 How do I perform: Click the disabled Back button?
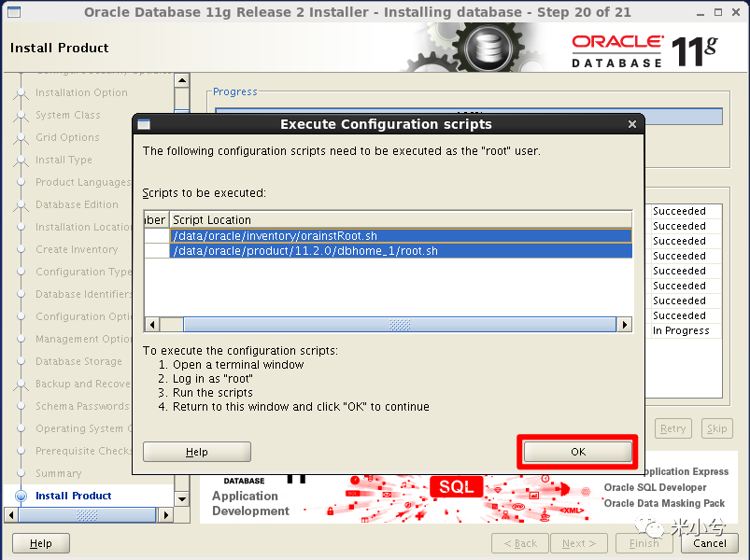tap(520, 543)
